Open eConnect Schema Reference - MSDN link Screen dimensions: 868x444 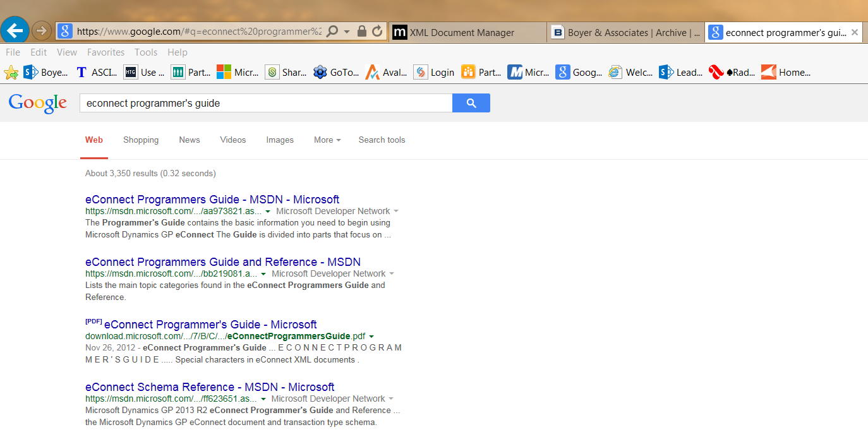click(x=210, y=387)
